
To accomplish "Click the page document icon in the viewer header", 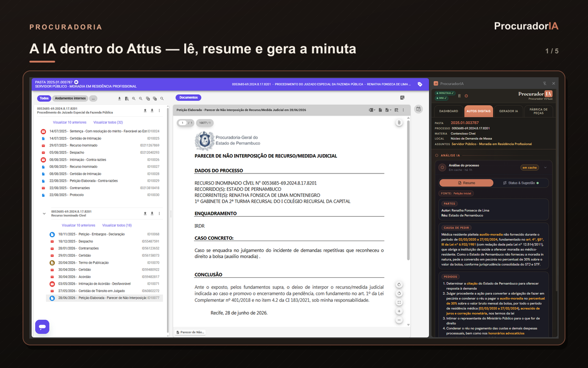I will click(x=380, y=110).
